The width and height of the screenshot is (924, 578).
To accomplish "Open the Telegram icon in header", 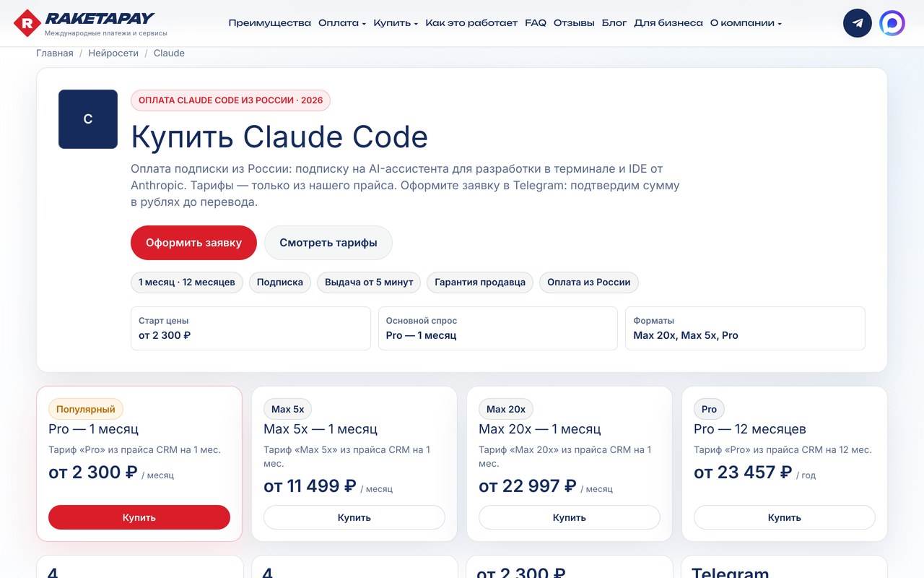I will coord(858,23).
